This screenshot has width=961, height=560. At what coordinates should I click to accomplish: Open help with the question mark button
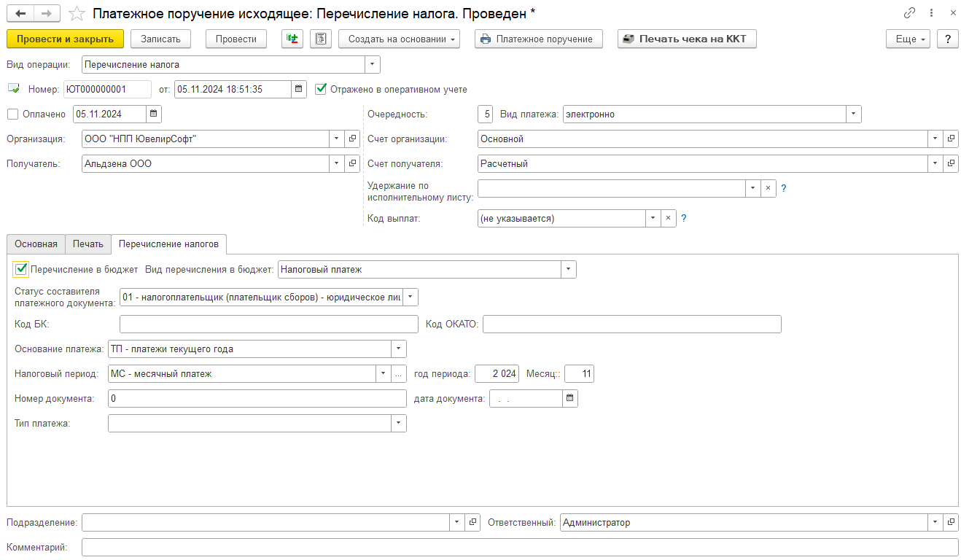click(947, 39)
